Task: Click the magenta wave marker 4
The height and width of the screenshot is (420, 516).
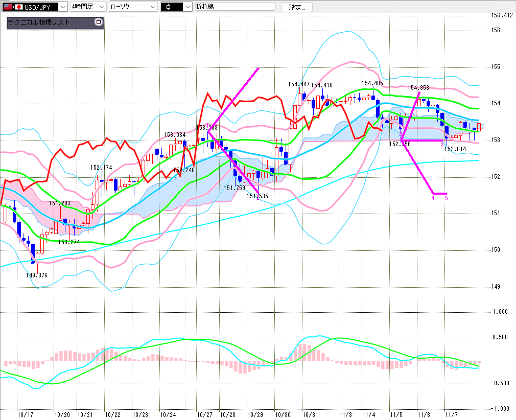Action: pos(433,198)
